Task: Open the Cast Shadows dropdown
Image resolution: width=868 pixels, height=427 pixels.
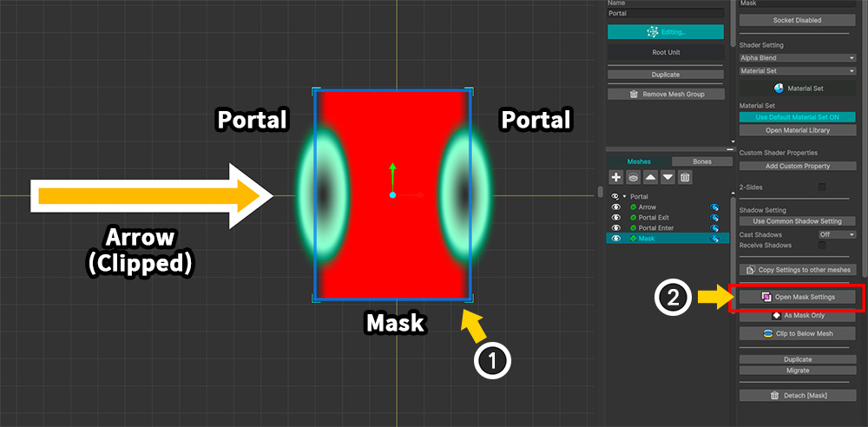Action: click(837, 234)
